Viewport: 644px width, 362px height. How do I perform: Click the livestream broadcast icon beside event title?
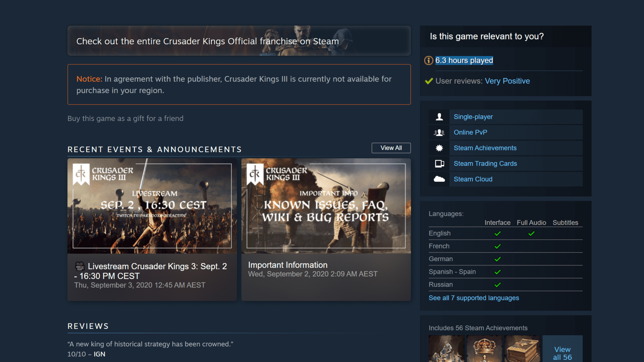(x=80, y=266)
